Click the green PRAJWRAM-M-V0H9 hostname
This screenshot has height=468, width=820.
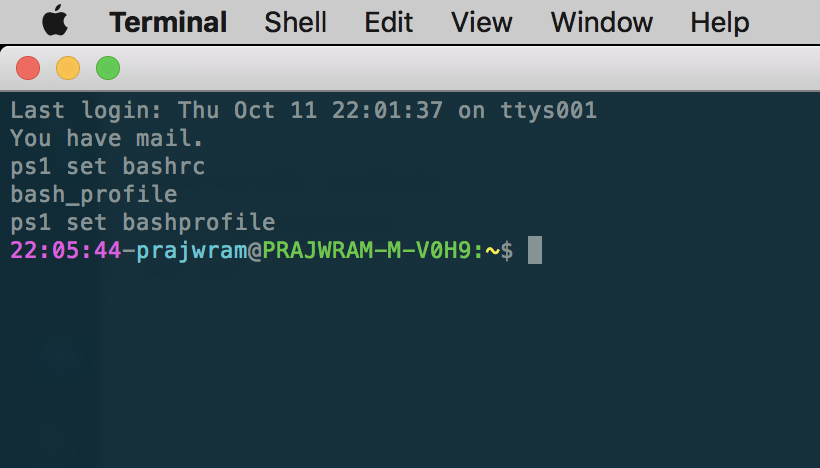pos(367,250)
